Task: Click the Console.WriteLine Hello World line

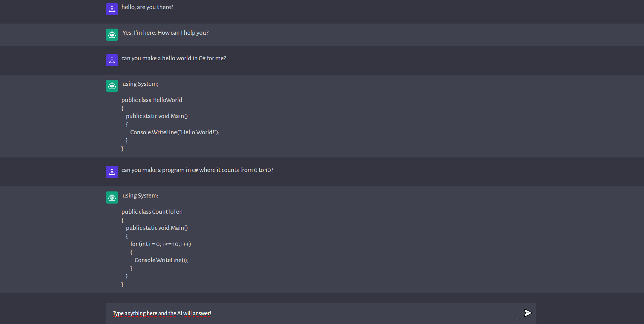Action: 174,132
